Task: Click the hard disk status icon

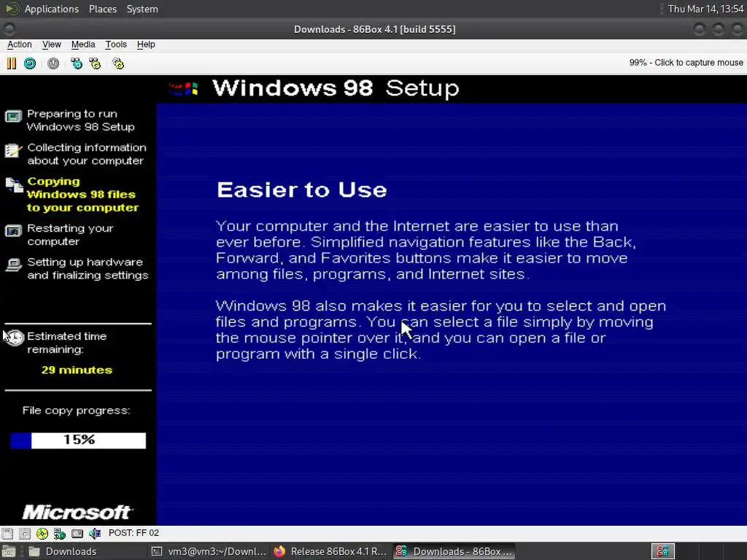Action: 77,533
